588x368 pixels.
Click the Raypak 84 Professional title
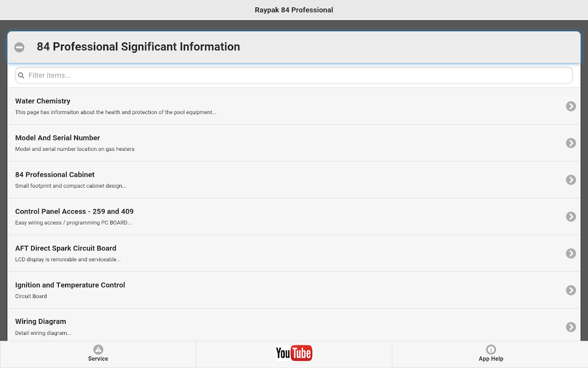click(294, 10)
